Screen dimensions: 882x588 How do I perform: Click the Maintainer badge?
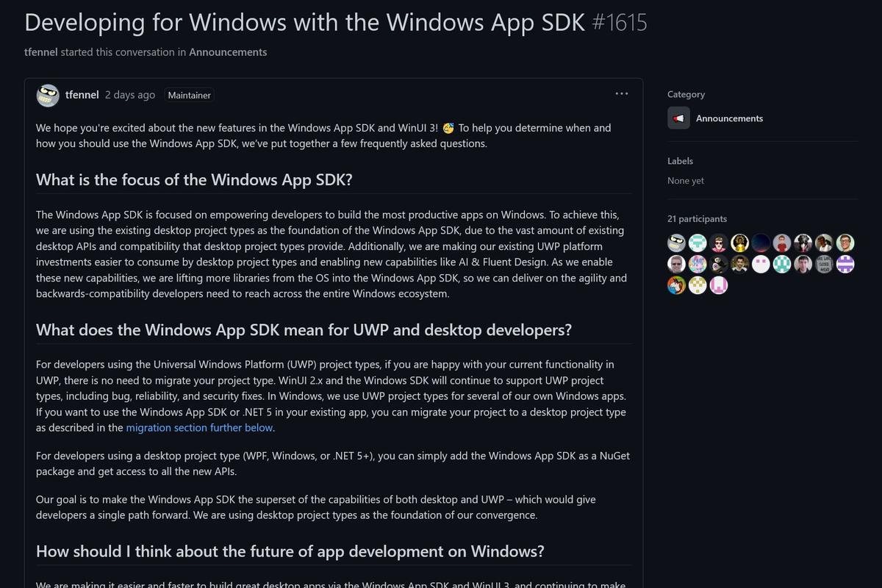(x=190, y=95)
